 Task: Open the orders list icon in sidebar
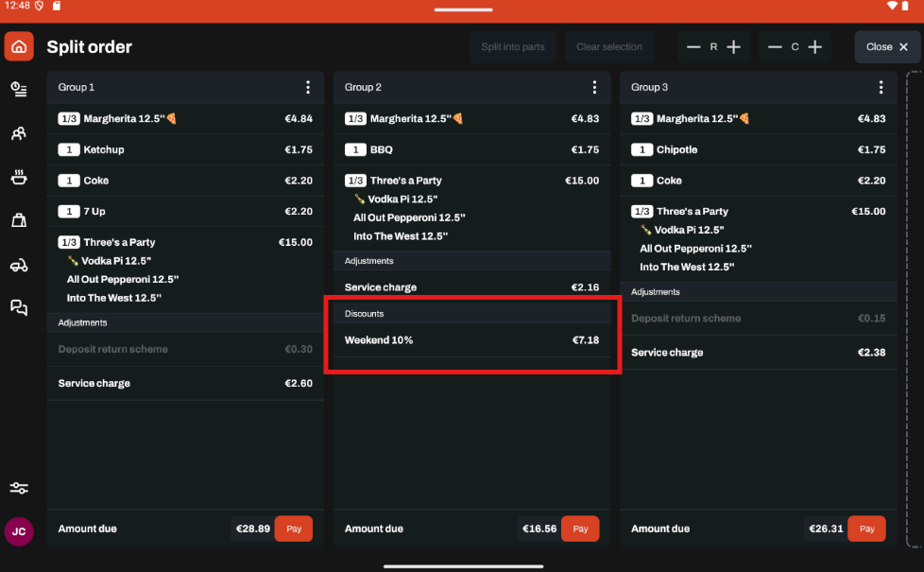pos(19,89)
